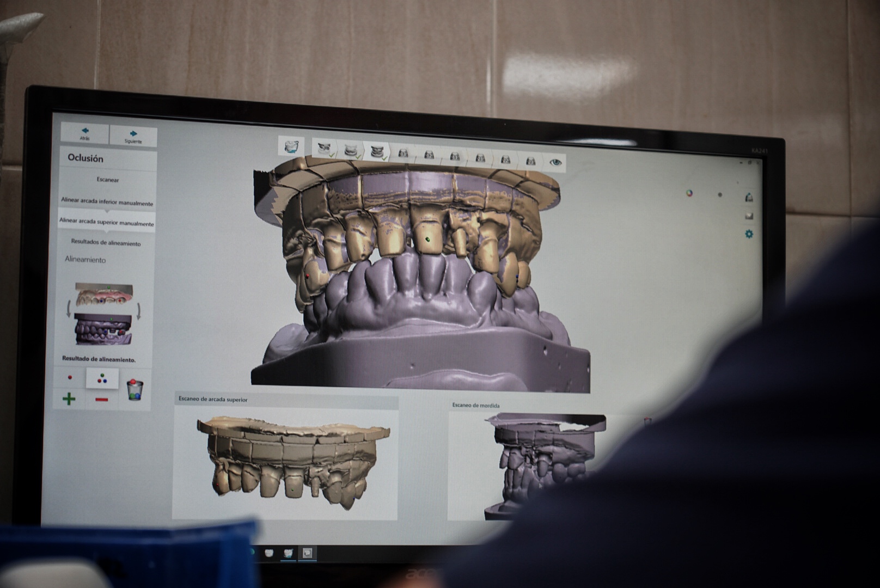Choose three-point alignment mode

tap(102, 378)
